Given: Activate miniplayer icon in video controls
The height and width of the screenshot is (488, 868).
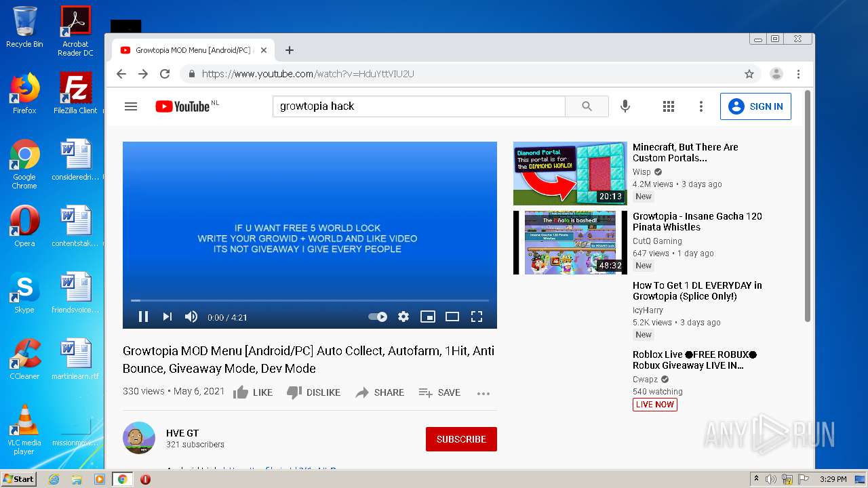Looking at the screenshot, I should pos(428,317).
